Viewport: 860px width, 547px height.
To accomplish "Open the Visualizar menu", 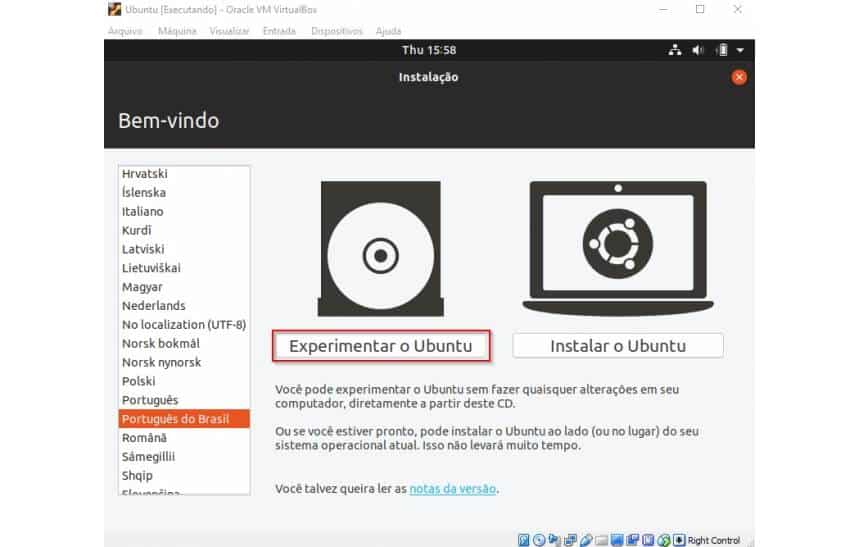I will [229, 31].
